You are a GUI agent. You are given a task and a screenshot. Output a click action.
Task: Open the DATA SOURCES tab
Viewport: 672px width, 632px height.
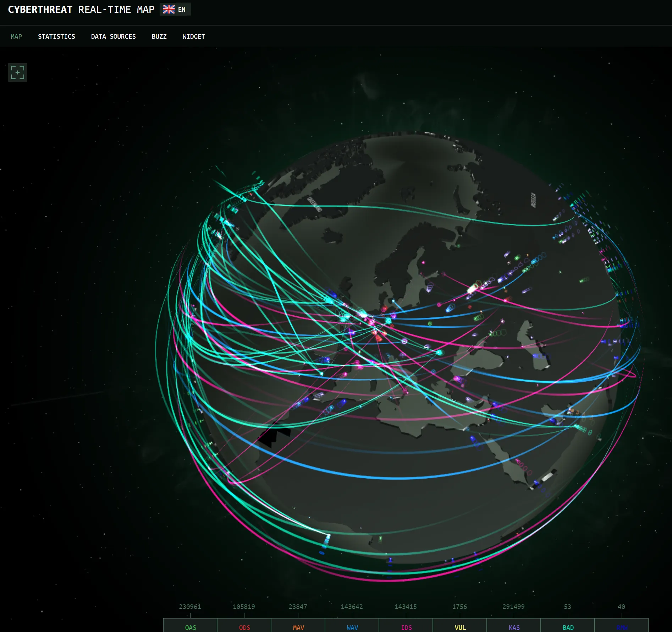pos(113,36)
